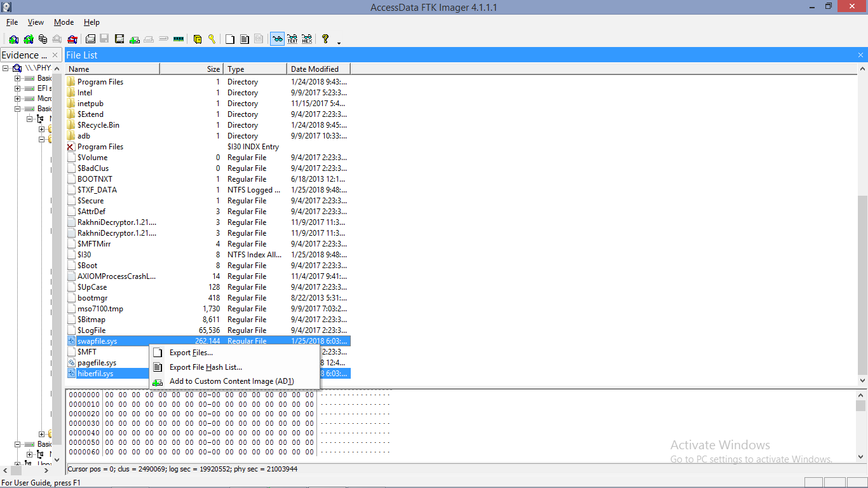This screenshot has width=868, height=488.
Task: Select swapfile.sys in the file list
Action: (x=208, y=341)
